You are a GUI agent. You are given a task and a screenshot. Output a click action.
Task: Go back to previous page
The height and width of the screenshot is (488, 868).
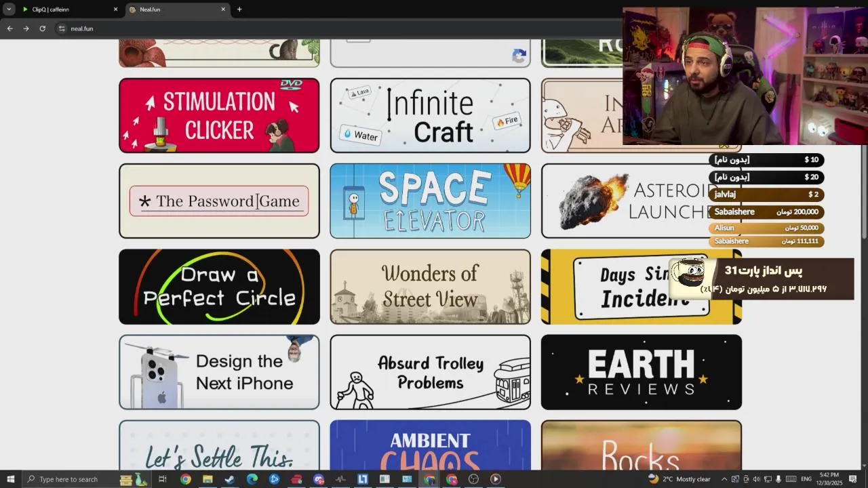tap(9, 28)
